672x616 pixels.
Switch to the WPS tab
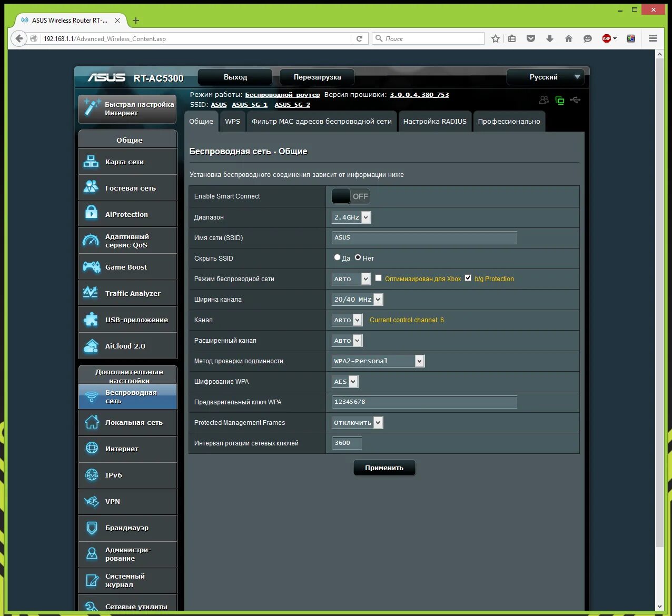[x=232, y=121]
